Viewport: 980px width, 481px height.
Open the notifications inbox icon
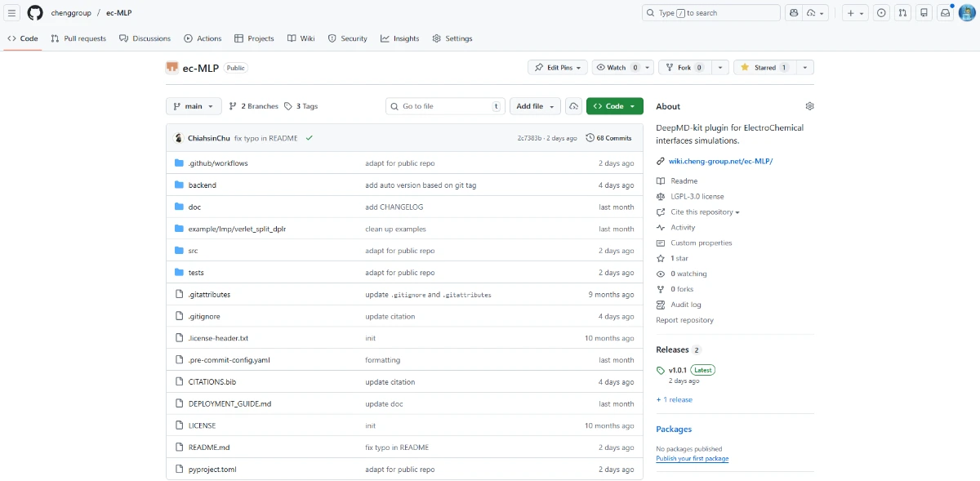(x=945, y=13)
